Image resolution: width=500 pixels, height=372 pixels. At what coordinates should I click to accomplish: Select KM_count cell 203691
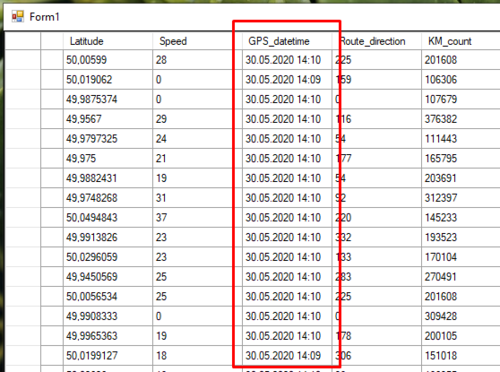pyautogui.click(x=461, y=178)
